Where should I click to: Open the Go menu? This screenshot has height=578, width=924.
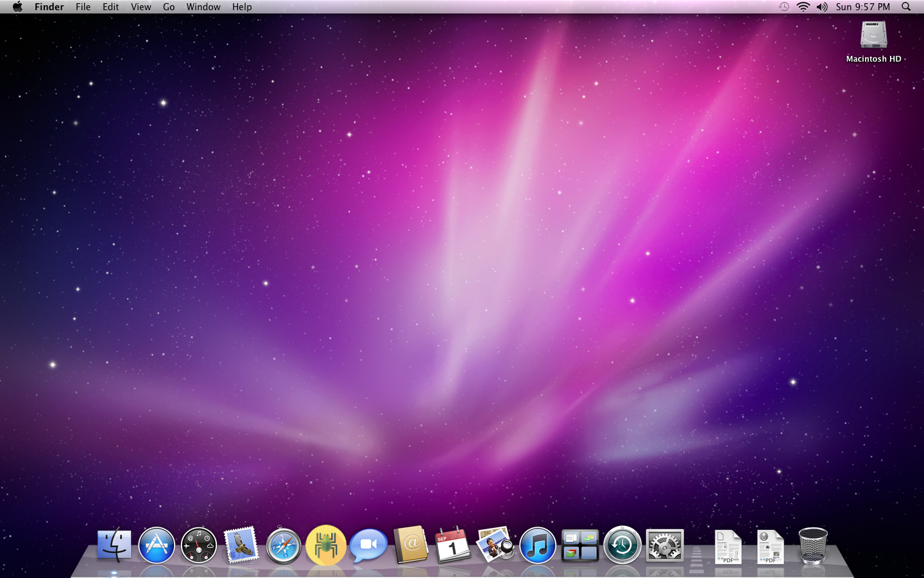169,6
